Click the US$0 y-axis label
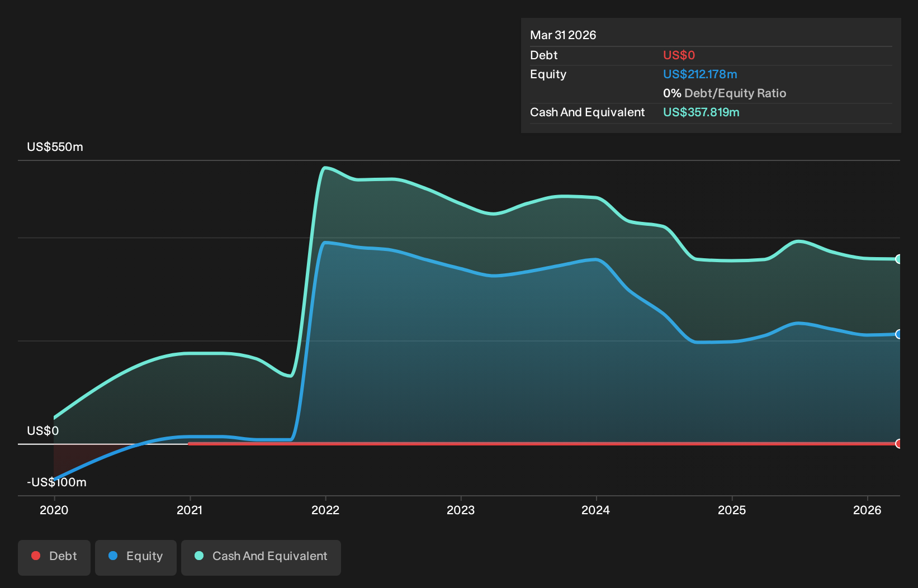This screenshot has width=918, height=588. tap(42, 431)
